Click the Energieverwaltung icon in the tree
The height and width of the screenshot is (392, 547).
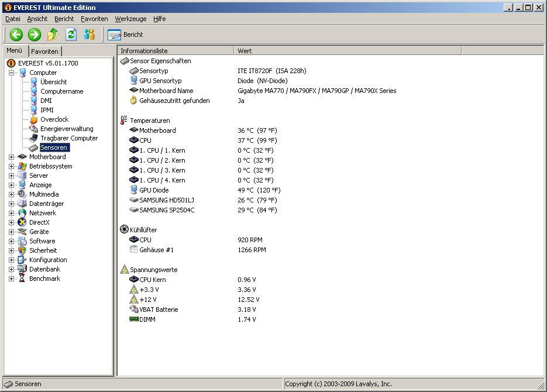coord(33,129)
